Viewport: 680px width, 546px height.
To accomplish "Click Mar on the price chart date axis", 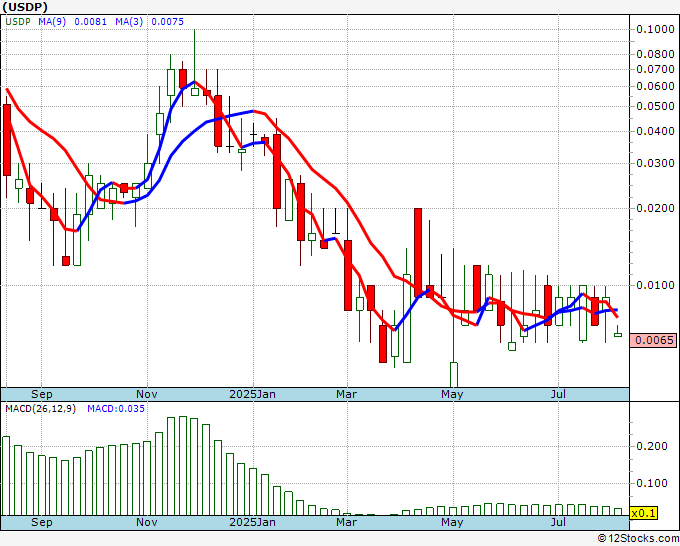I will point(347,394).
